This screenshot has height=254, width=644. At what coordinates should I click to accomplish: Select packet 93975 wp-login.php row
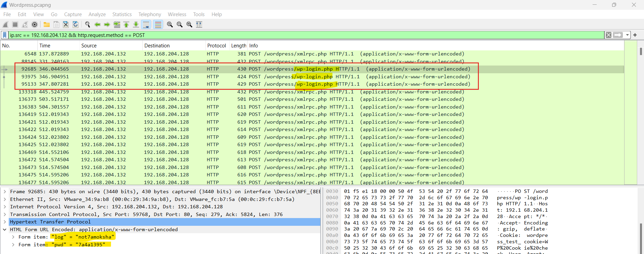point(312,77)
